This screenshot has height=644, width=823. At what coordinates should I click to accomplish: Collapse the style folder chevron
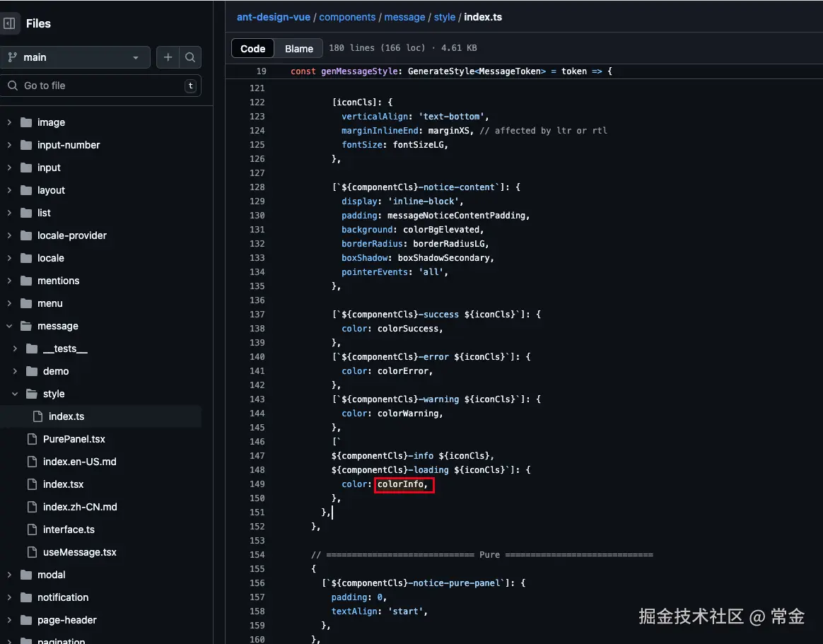pos(16,394)
